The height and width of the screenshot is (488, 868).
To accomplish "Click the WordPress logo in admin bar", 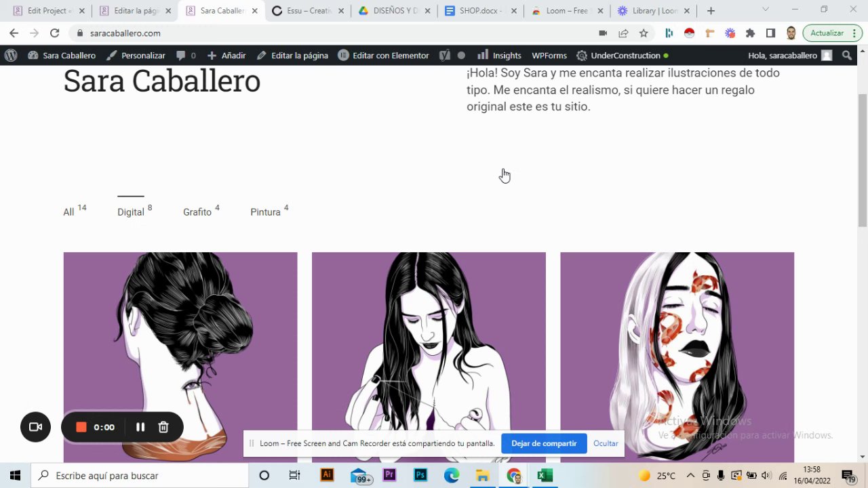I will tap(10, 56).
